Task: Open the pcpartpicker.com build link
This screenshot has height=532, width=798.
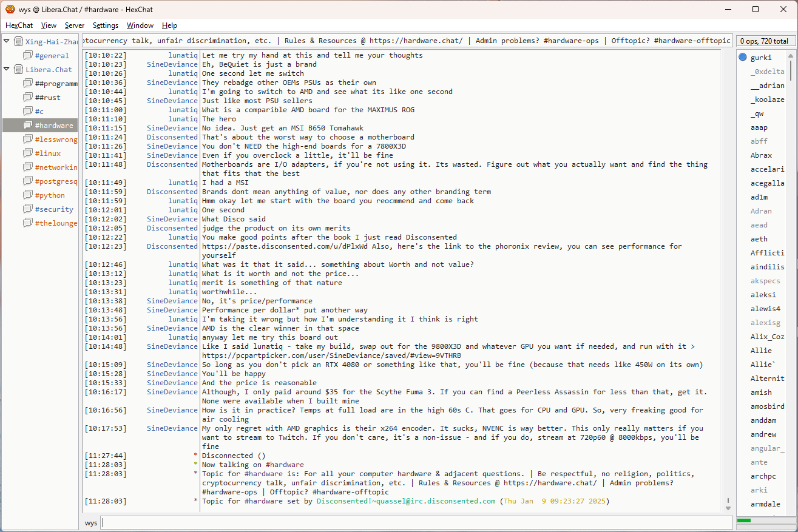Action: coord(331,355)
